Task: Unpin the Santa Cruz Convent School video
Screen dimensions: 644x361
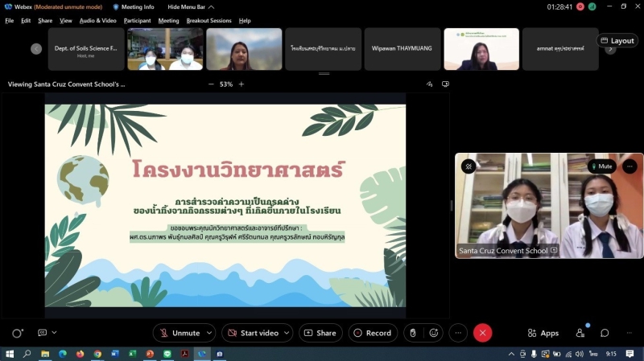Action: (x=469, y=166)
